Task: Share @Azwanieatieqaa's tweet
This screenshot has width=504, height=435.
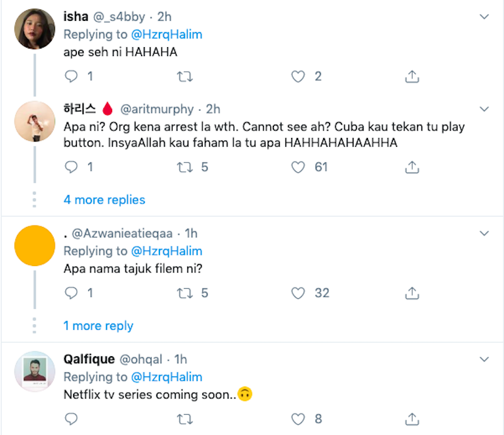Action: (411, 293)
